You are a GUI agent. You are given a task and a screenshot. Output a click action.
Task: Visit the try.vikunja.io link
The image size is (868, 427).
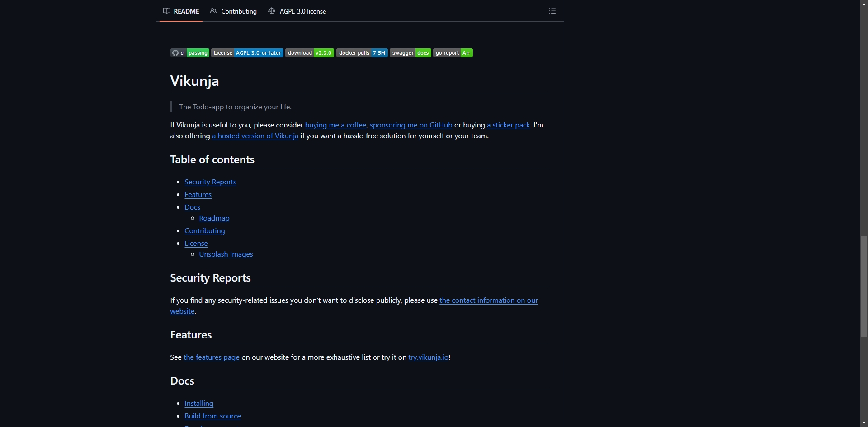(x=429, y=357)
